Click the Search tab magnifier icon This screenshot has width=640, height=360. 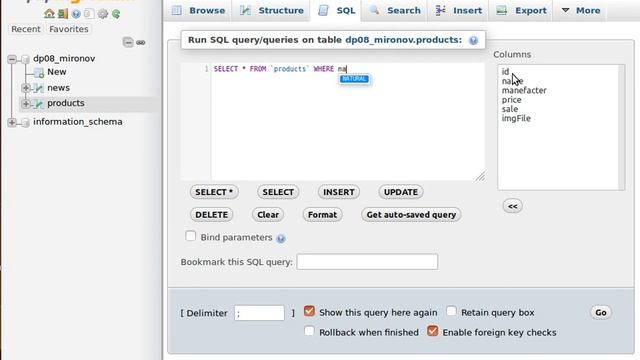pos(374,10)
